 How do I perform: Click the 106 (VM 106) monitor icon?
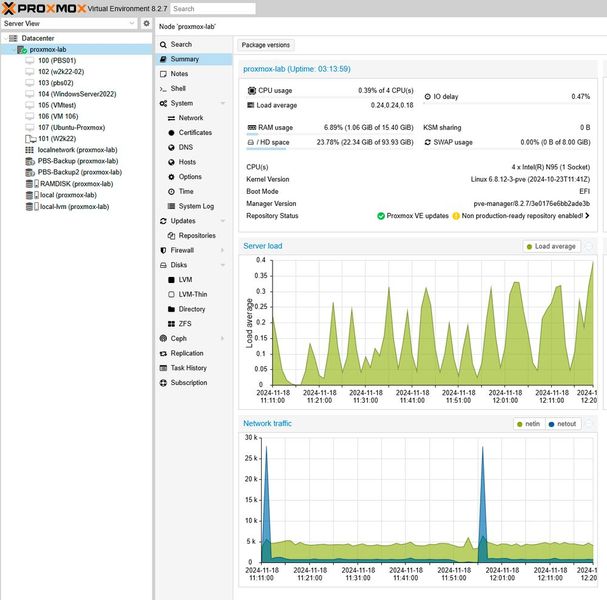30,116
